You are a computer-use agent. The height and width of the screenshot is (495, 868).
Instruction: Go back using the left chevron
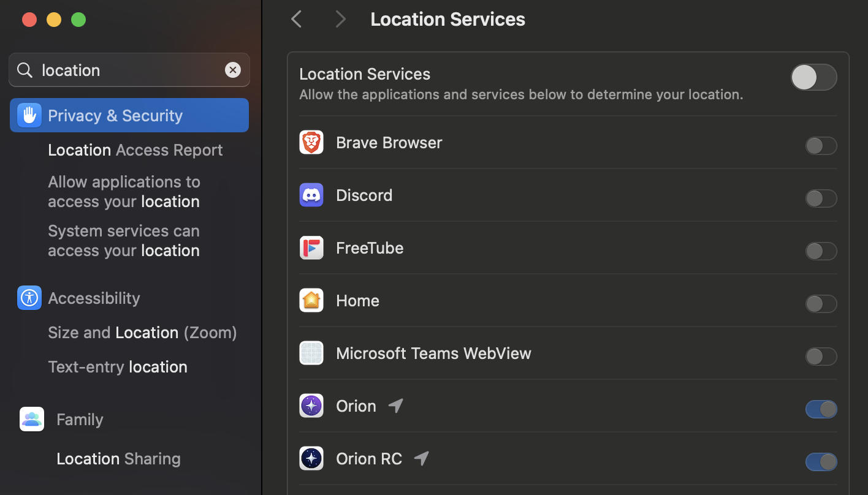297,20
